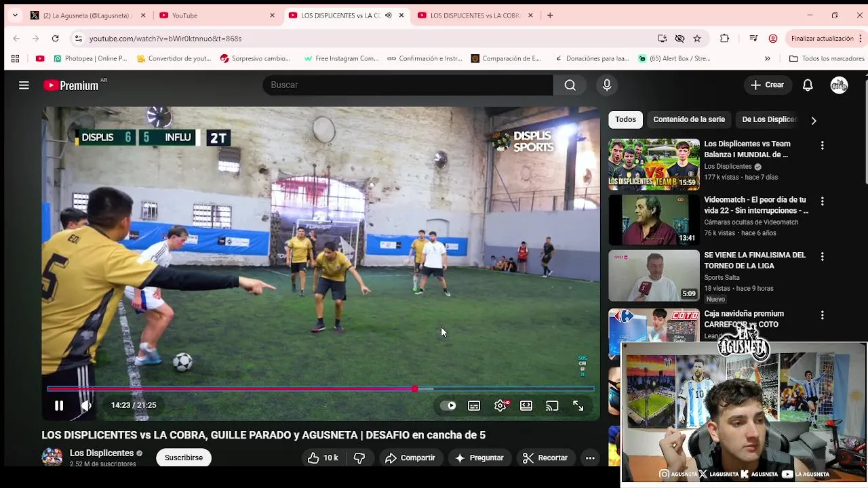Open Videomatch video title
This screenshot has height=488, width=868.
[755, 205]
